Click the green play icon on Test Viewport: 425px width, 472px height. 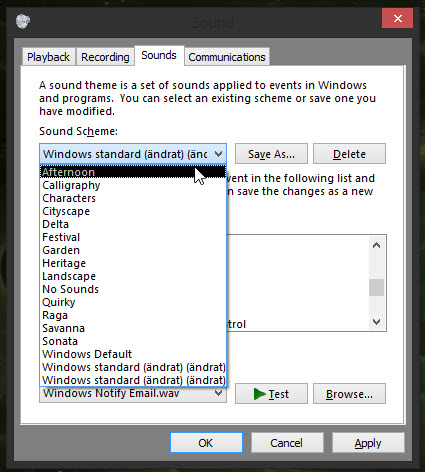(x=259, y=394)
